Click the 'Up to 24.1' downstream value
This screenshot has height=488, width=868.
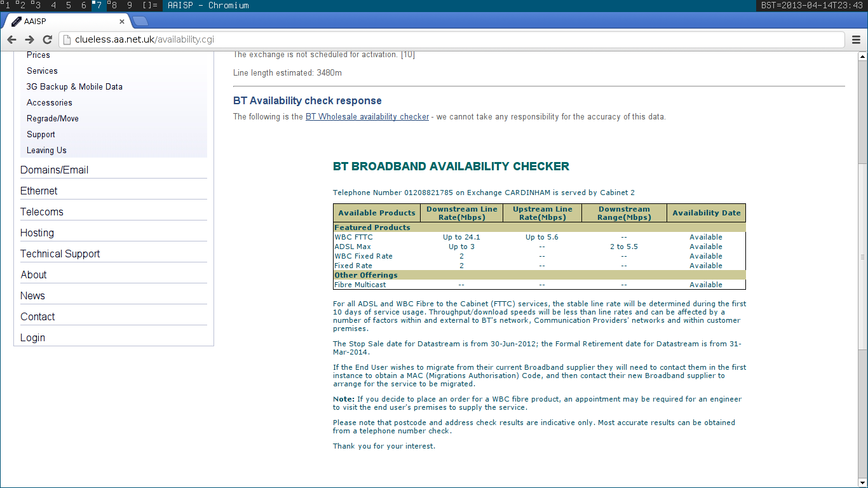[462, 237]
